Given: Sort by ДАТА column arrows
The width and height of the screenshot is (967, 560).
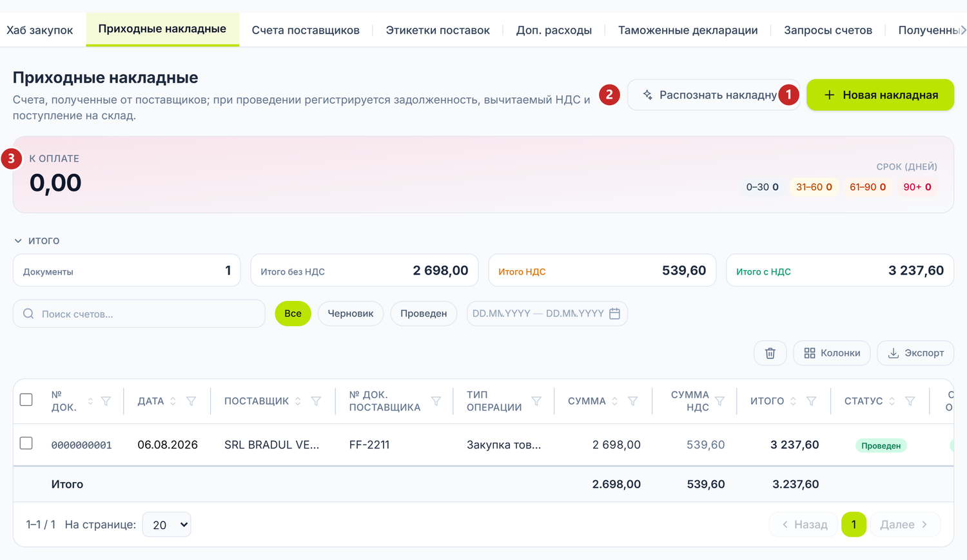Looking at the screenshot, I should point(173,401).
